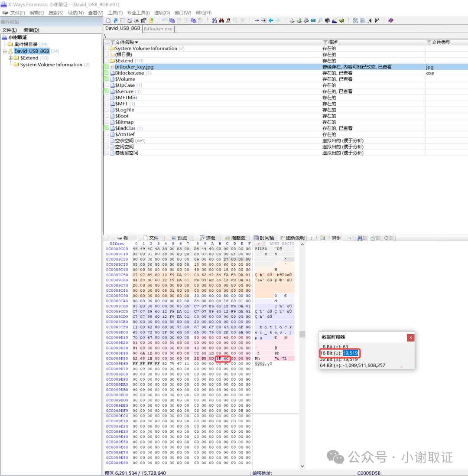468x476 pixels.
Task: Click the black right triangle toolbar icon
Action: 377,20
